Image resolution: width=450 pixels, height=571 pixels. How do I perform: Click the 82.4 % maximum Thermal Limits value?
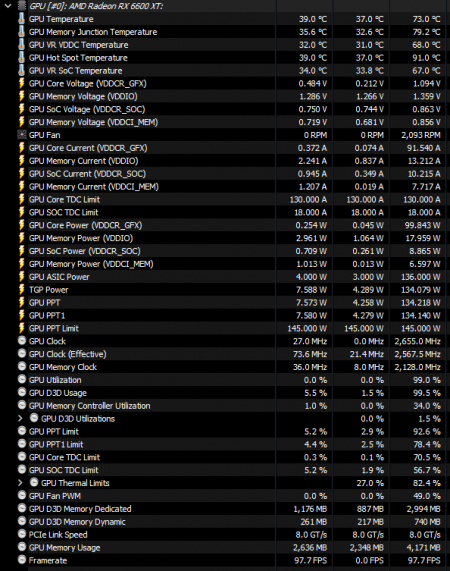click(427, 483)
